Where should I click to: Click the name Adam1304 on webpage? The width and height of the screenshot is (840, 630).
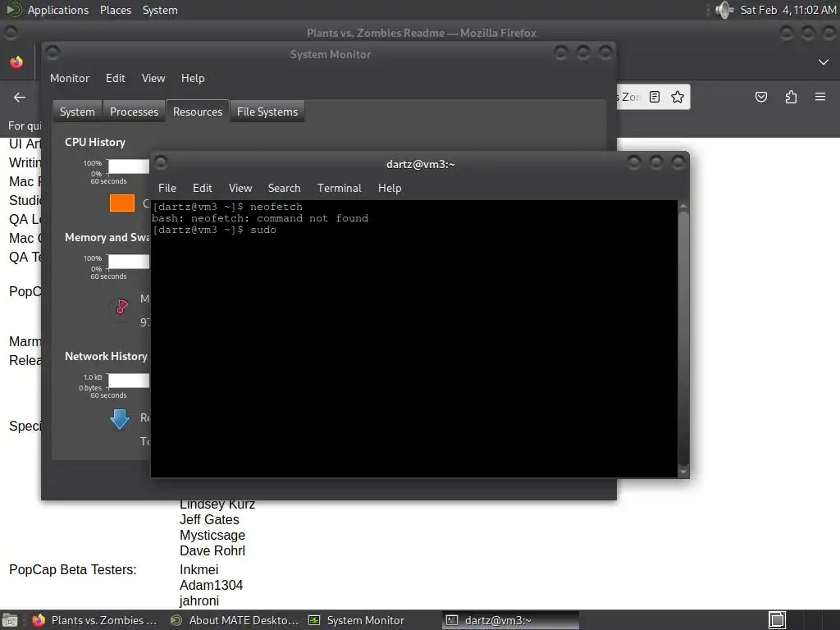tap(211, 585)
